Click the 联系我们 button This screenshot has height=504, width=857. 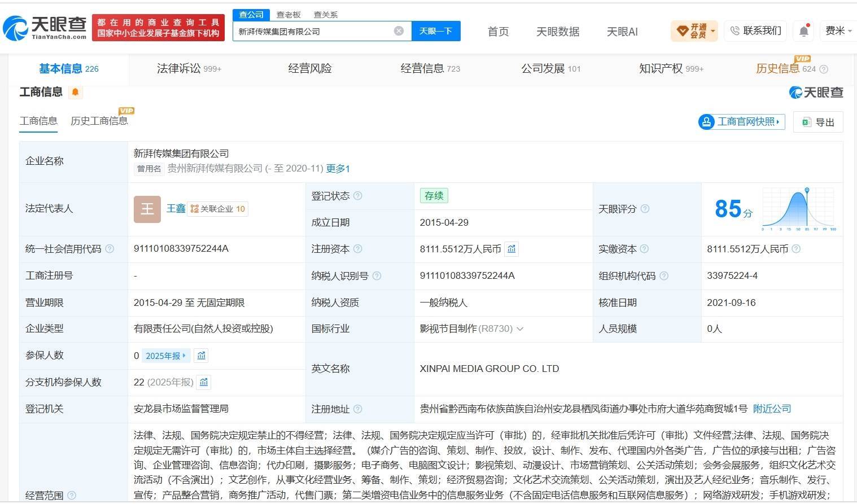[x=757, y=31]
